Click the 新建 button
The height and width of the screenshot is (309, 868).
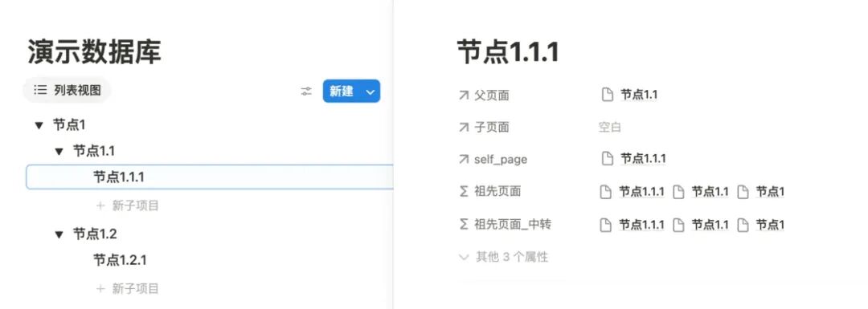pyautogui.click(x=342, y=91)
